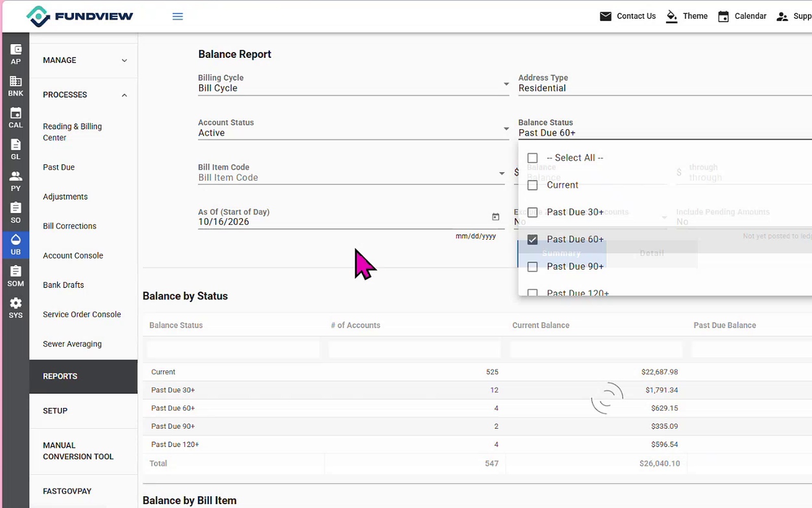The width and height of the screenshot is (812, 508).
Task: Open Sewer Averaging in sidebar
Action: (x=73, y=344)
